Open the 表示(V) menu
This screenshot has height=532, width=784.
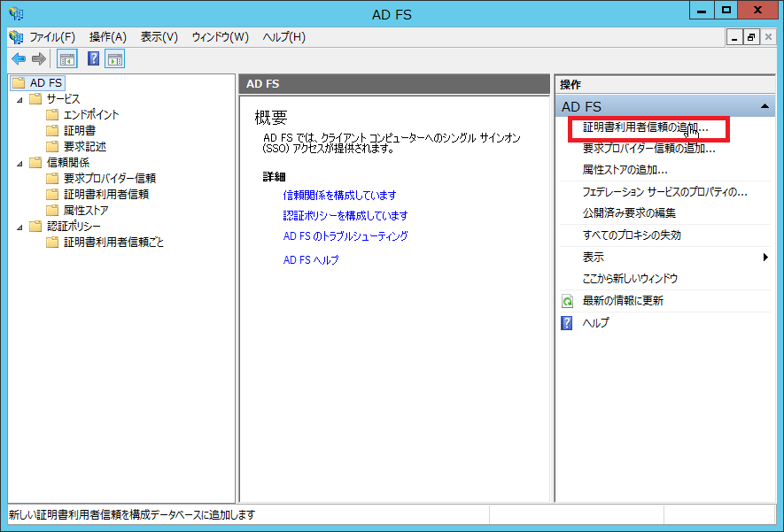(x=159, y=37)
